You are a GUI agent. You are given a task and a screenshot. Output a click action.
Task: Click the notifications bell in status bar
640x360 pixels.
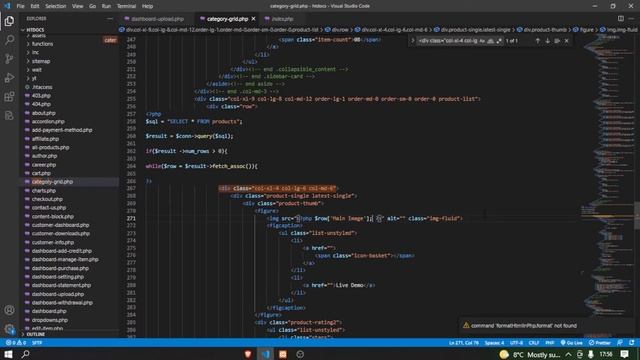pyautogui.click(x=632, y=343)
